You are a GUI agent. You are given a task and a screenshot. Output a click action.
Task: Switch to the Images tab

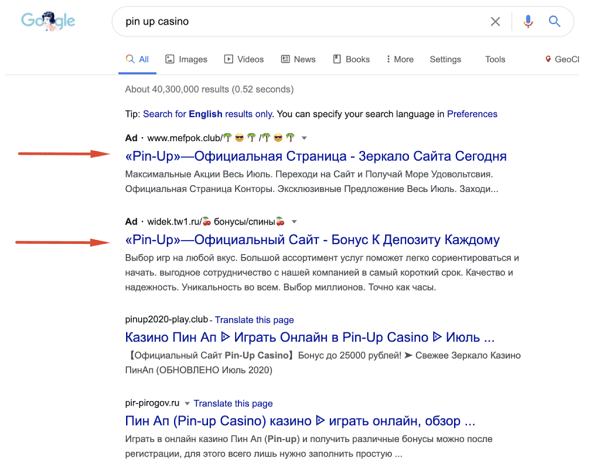(x=186, y=59)
